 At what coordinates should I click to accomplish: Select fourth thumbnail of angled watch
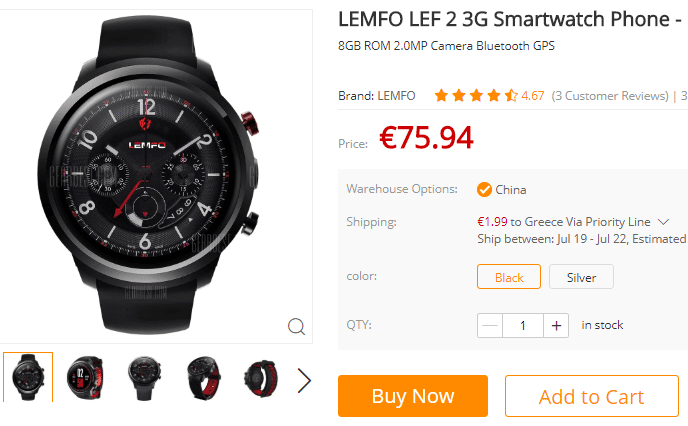click(203, 377)
